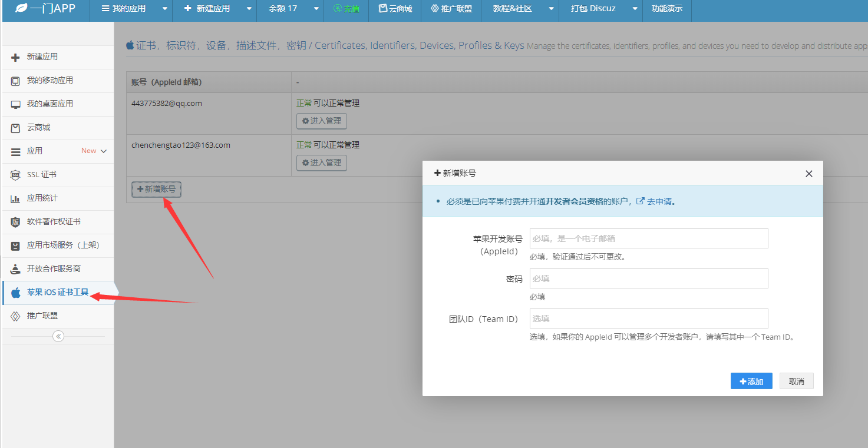Viewport: 868px width, 448px height.
Task: Click the New badge beside 应用
Action: (89, 151)
